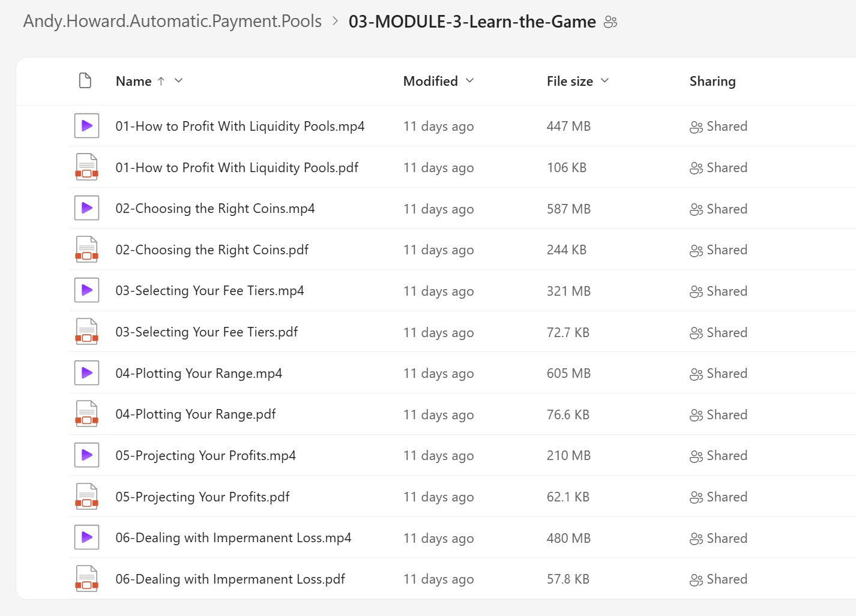Viewport: 856px width, 616px height.
Task: Click PDF icon of 05-Projecting Your Profits.pdf
Action: tap(86, 497)
